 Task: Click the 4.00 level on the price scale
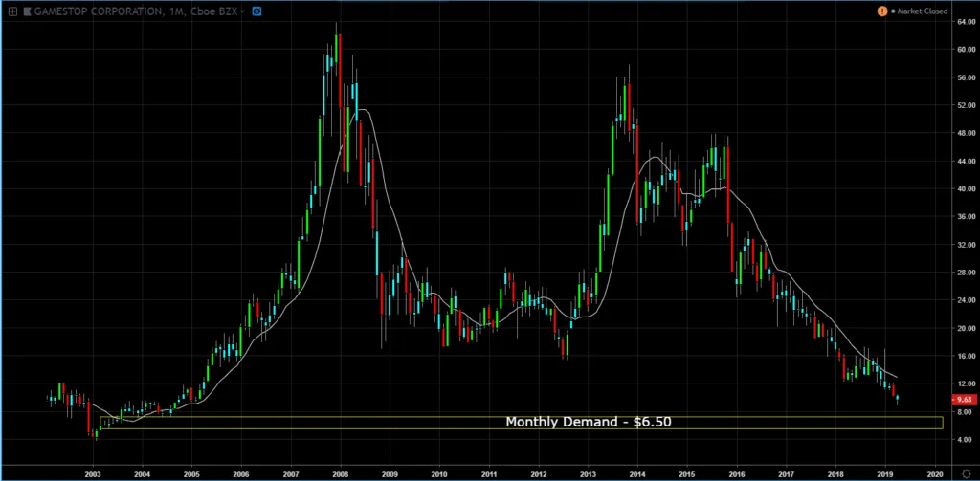963,440
